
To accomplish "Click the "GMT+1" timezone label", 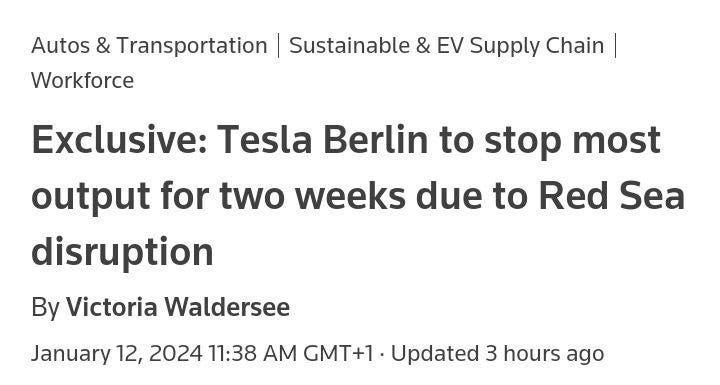I will click(338, 353).
